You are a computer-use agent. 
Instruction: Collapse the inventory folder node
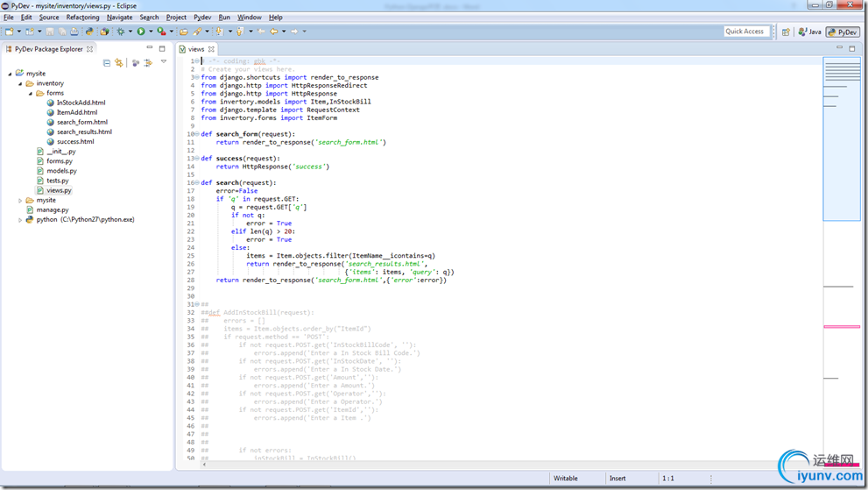pos(20,83)
